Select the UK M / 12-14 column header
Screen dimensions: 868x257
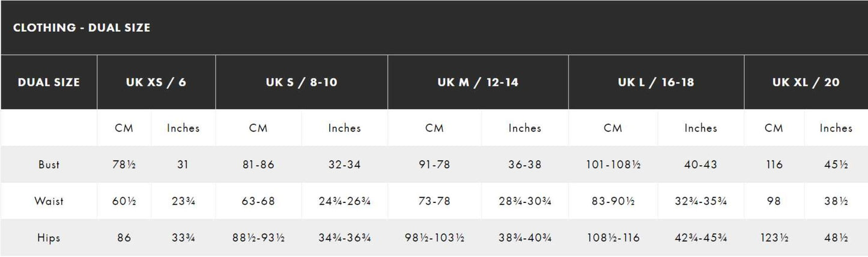478,82
